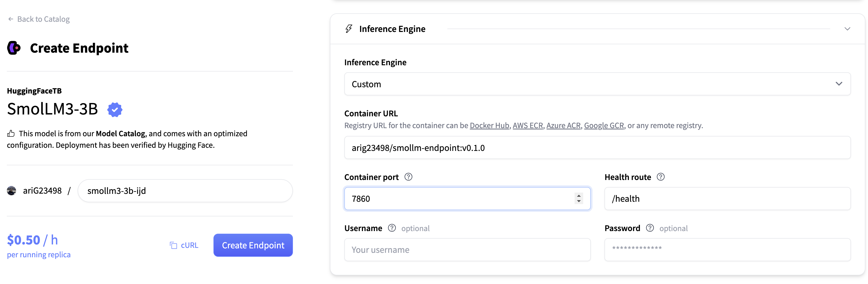Focus the Container URL input field
Screen dimensions: 868x284
click(597, 148)
